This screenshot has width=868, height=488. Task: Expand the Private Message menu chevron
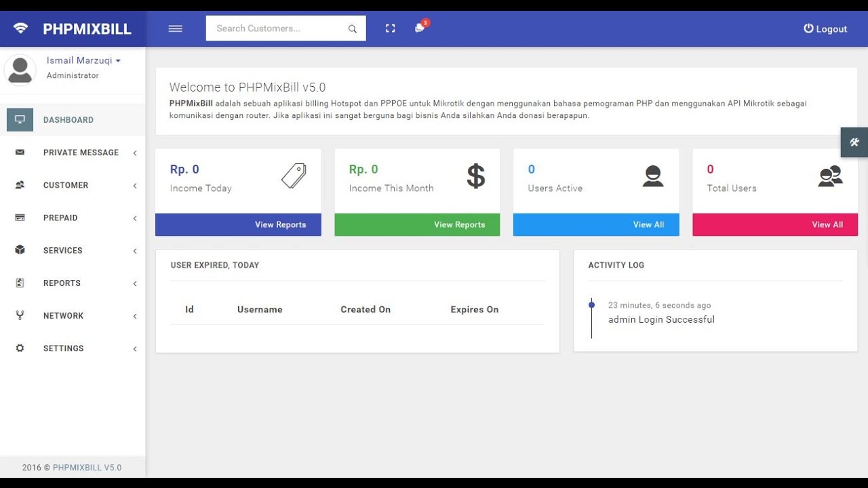coord(135,153)
